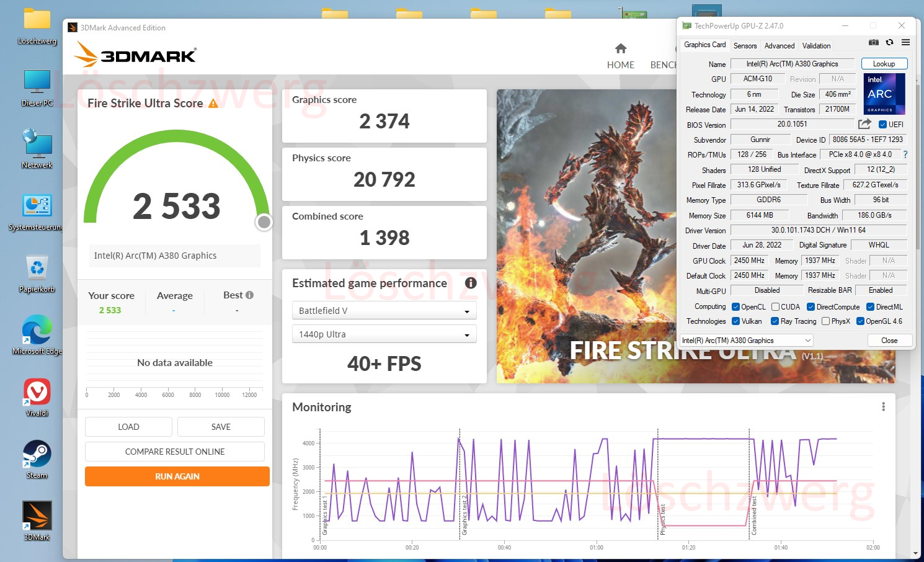This screenshot has height=562, width=924.
Task: Click the 3DMark Home icon
Action: tap(620, 48)
